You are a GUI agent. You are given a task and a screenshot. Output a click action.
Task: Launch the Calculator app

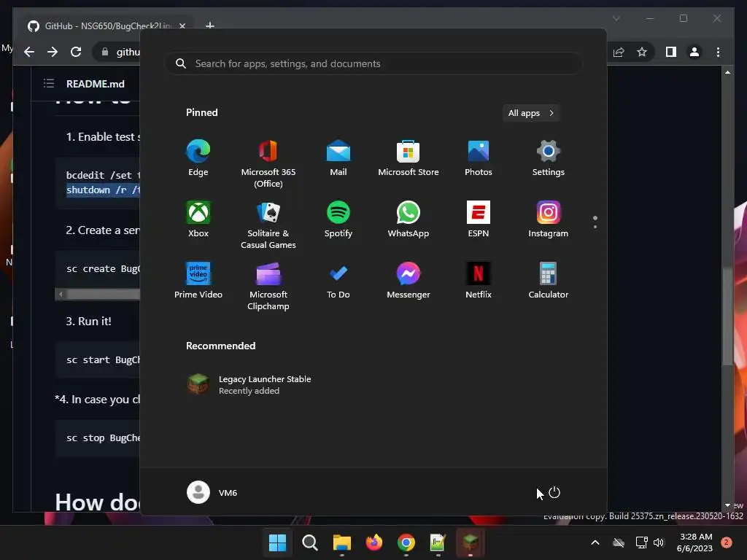549,281
